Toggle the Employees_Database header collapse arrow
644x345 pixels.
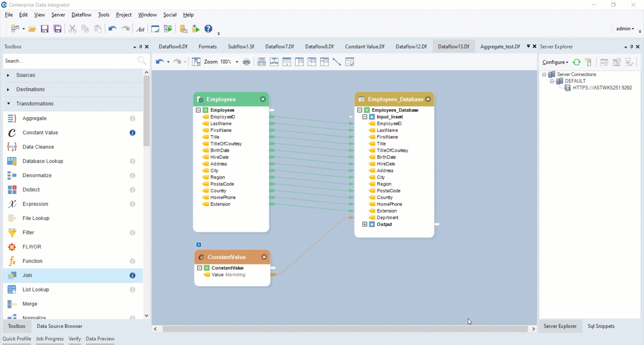coord(428,99)
